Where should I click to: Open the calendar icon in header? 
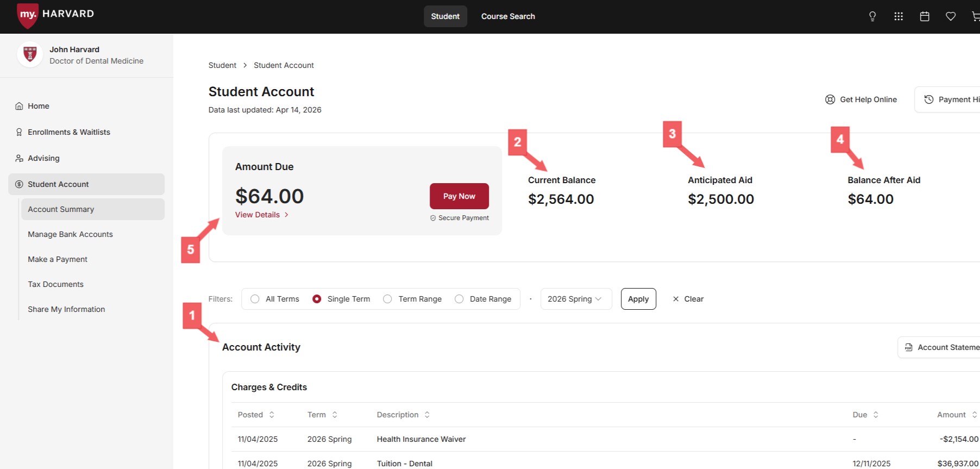(x=925, y=16)
